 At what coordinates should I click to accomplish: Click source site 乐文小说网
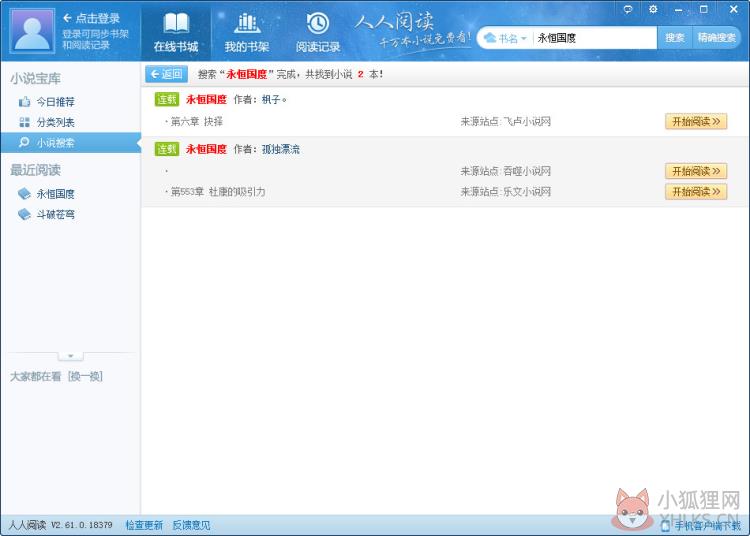[527, 192]
